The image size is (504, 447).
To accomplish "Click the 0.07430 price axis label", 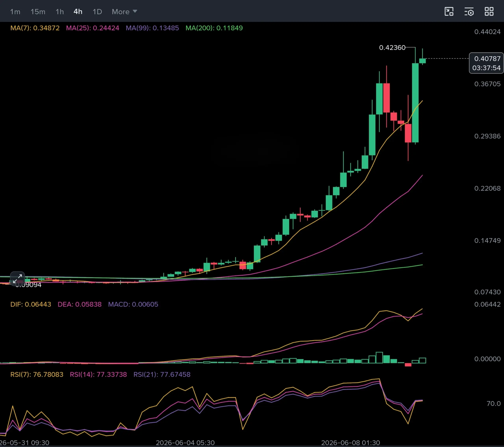I will [487, 292].
